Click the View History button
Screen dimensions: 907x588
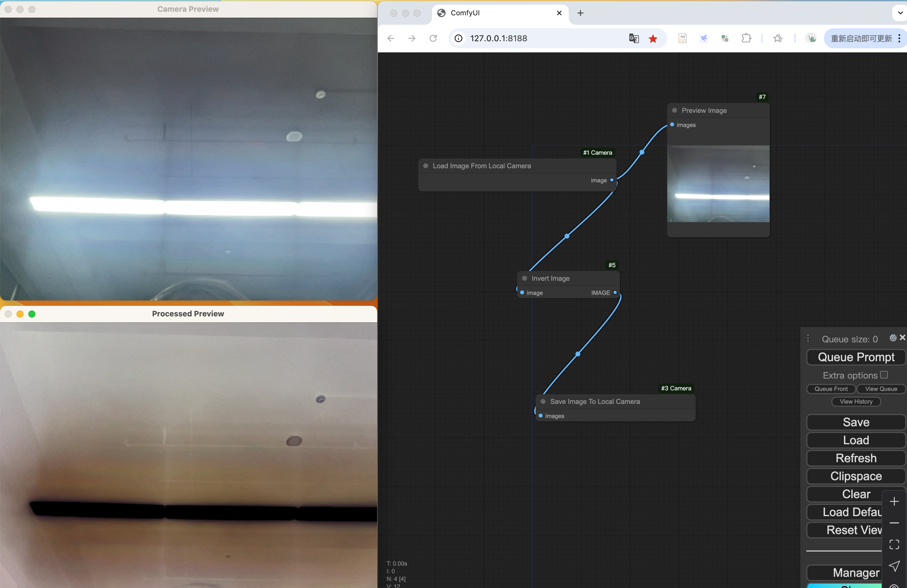click(855, 402)
